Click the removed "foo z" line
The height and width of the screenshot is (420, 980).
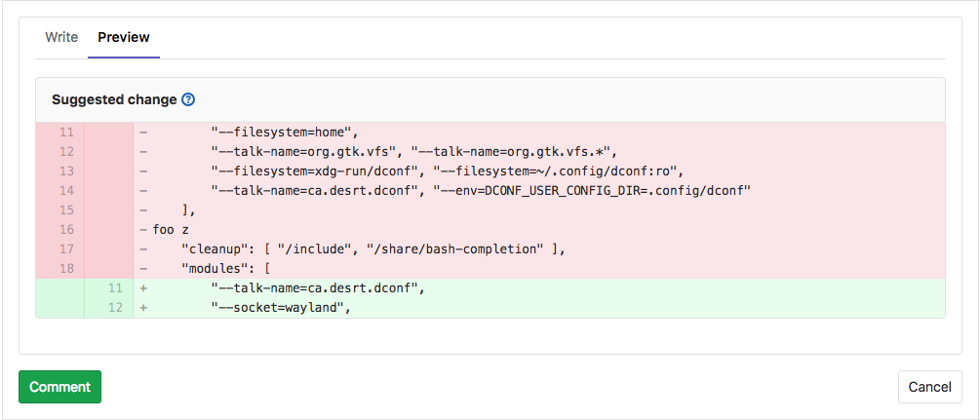pos(171,229)
